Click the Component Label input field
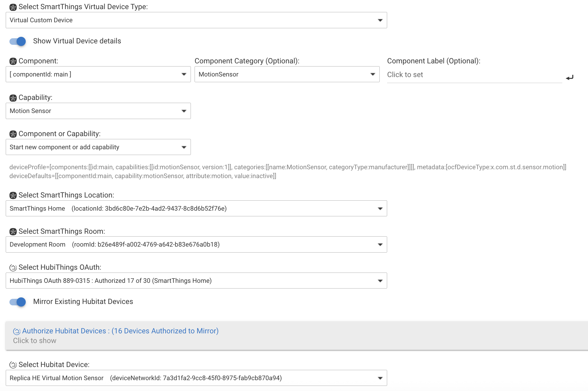Image resolution: width=588 pixels, height=391 pixels. (x=474, y=75)
